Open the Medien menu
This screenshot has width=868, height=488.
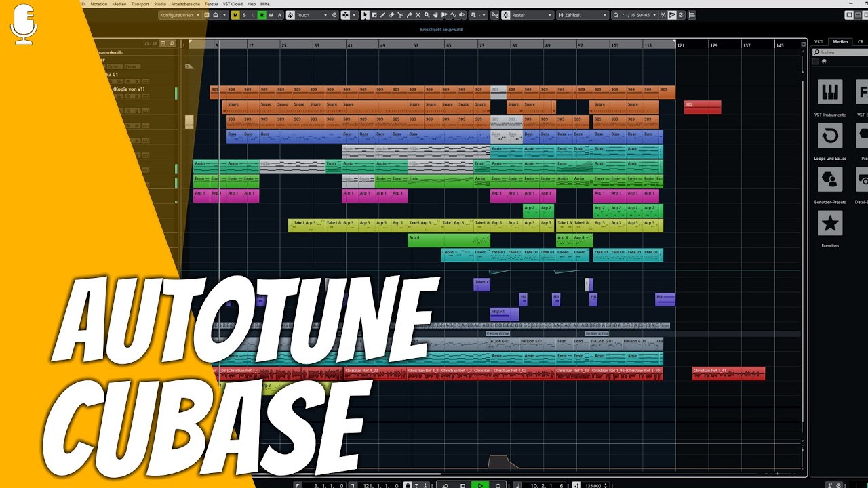coord(119,3)
